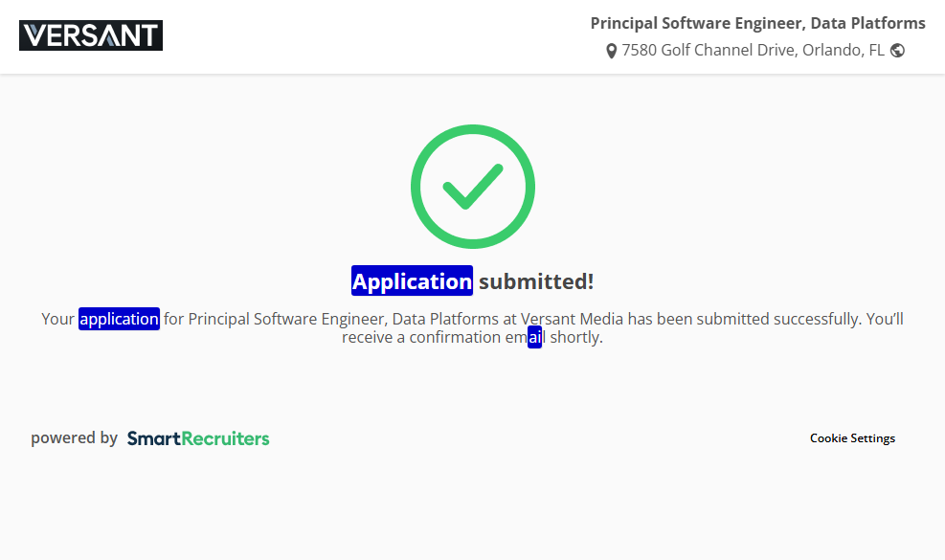Click the highlighted "application" in the paragraph
The height and width of the screenshot is (560, 945).
click(x=119, y=319)
